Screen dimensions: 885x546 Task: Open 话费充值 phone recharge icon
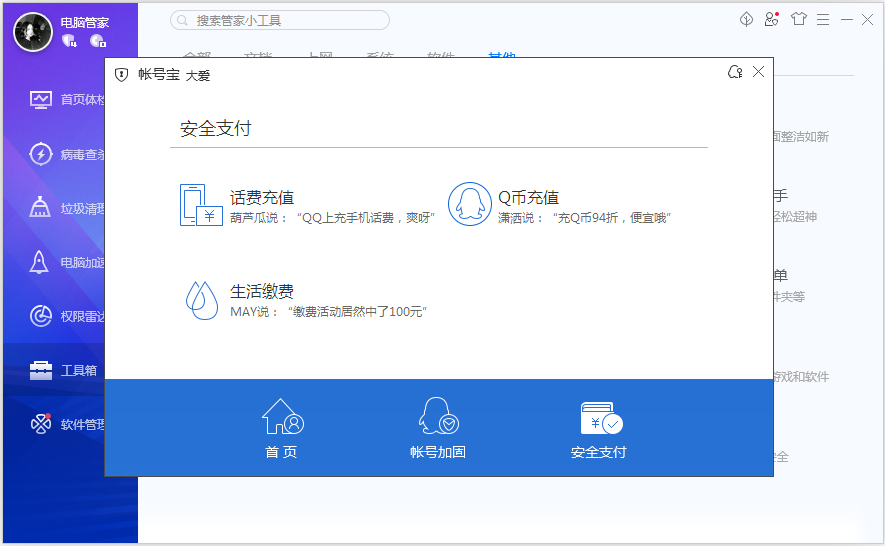[x=201, y=205]
